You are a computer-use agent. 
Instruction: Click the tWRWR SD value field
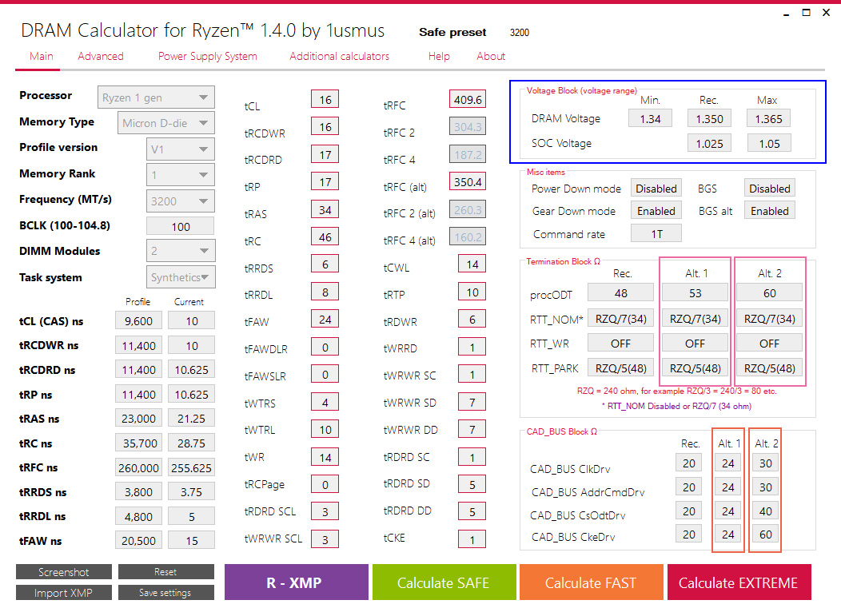(472, 402)
